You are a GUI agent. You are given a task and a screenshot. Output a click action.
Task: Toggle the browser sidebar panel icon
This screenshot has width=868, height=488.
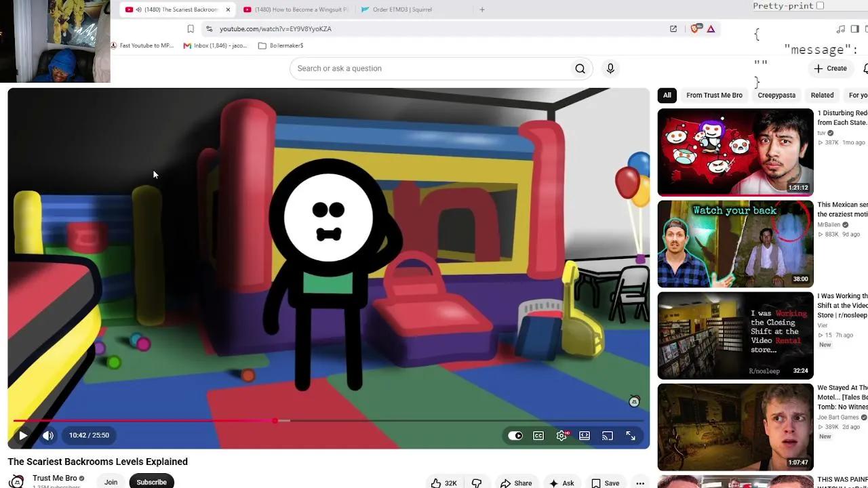point(855,29)
